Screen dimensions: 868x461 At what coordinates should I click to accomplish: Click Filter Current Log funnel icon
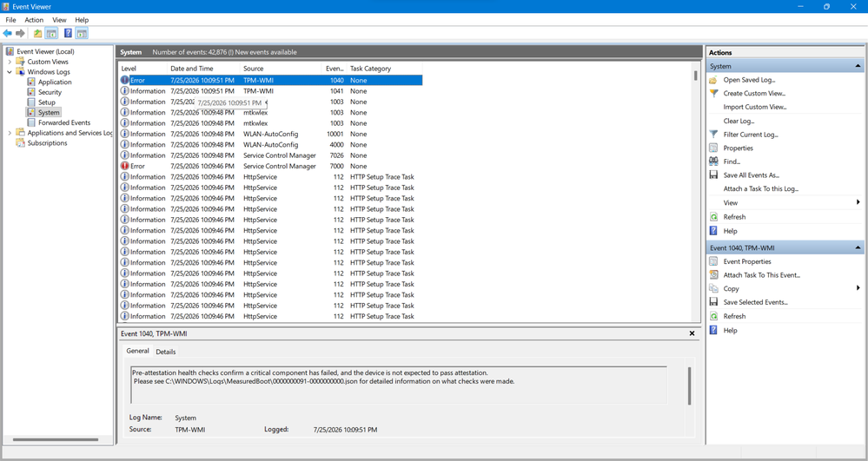pyautogui.click(x=713, y=135)
